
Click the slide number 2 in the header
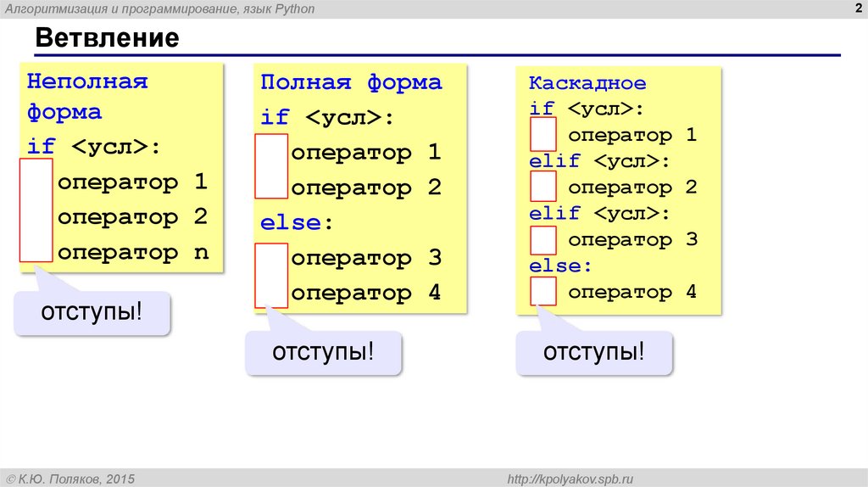coord(857,8)
